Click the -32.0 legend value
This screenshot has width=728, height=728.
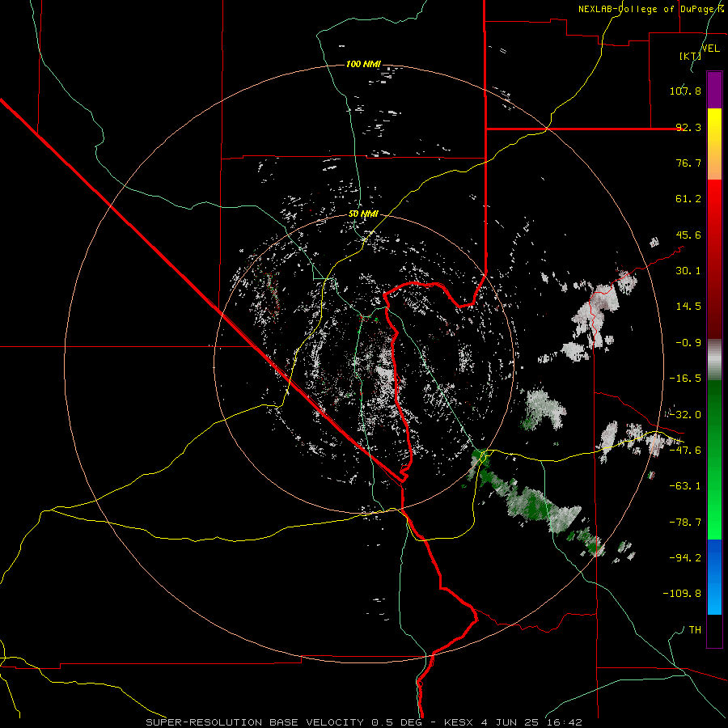685,415
